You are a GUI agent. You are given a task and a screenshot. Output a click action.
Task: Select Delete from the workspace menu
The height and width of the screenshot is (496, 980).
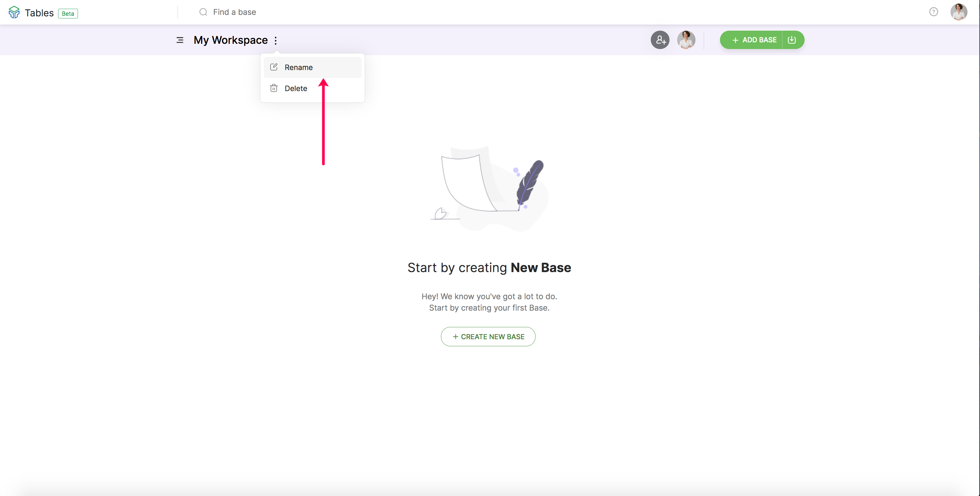point(296,88)
